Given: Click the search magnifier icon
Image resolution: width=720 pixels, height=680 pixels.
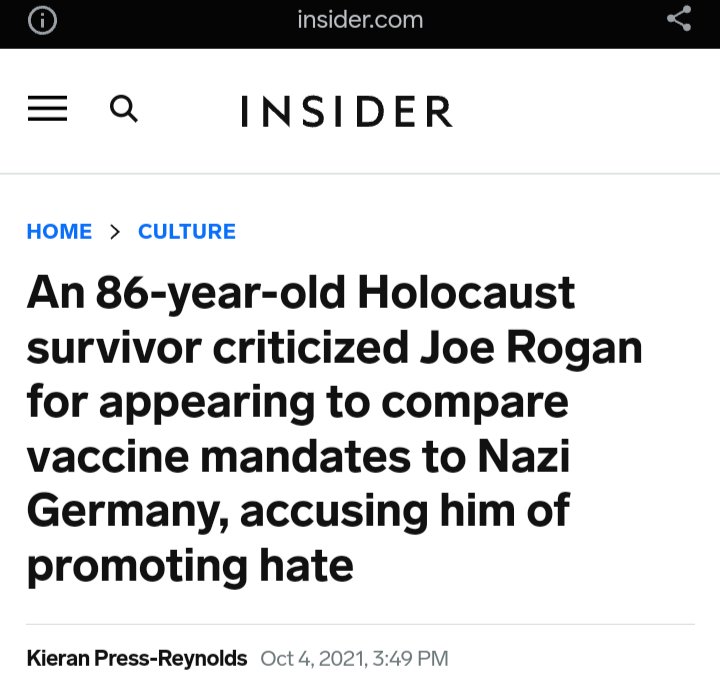Looking at the screenshot, I should tap(124, 108).
